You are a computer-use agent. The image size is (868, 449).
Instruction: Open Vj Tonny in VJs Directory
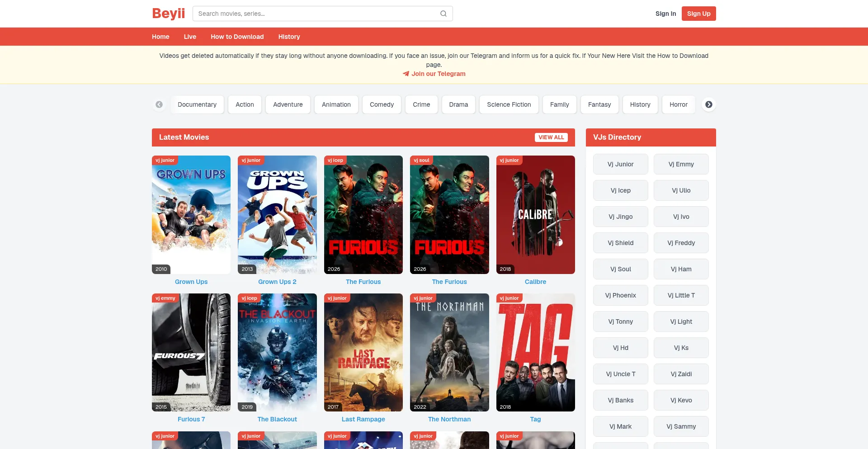tap(621, 321)
